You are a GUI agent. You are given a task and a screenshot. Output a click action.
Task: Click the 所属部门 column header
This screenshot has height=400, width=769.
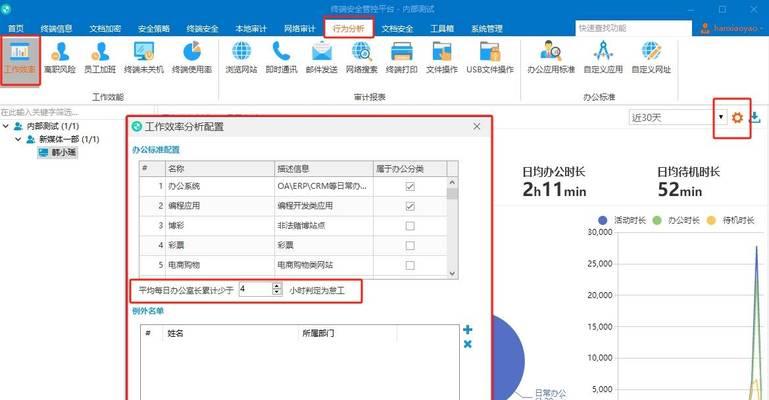(347, 333)
